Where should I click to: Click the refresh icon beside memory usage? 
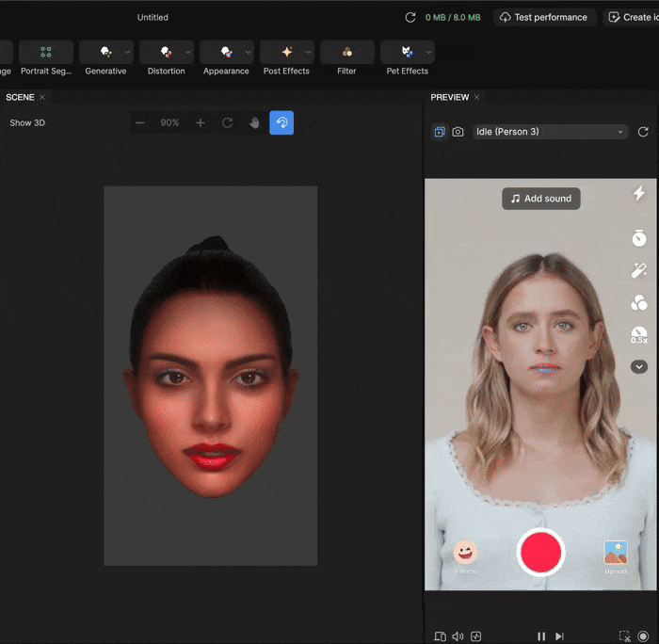(410, 17)
